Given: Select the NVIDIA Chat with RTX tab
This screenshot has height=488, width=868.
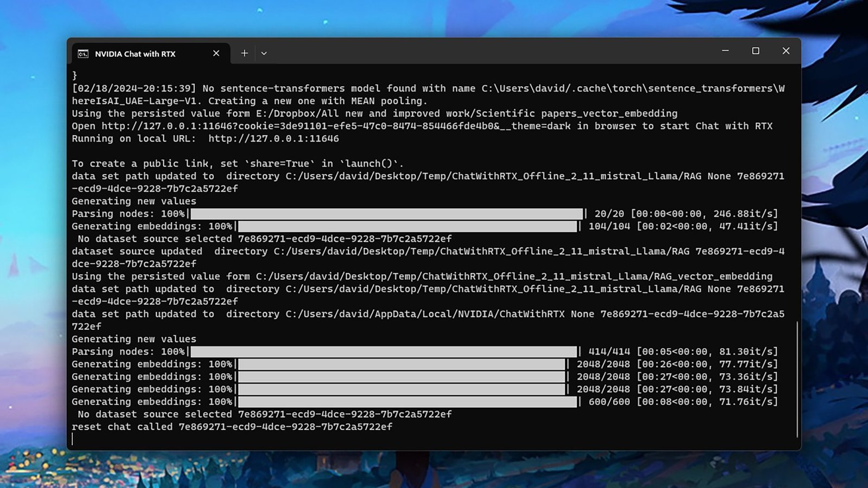Looking at the screenshot, I should 151,53.
